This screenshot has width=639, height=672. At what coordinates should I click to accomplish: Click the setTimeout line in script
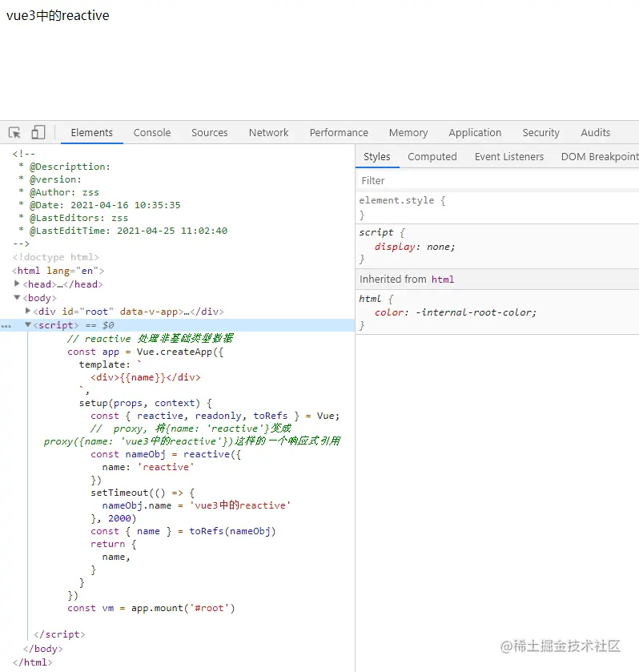pyautogui.click(x=143, y=493)
